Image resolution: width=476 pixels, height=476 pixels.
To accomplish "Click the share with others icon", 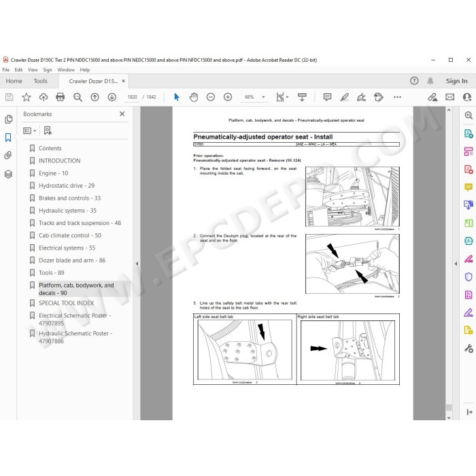I will click(x=467, y=97).
